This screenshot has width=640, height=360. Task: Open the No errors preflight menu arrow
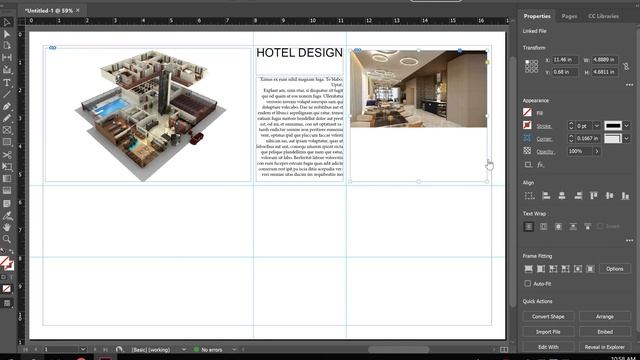coord(234,350)
